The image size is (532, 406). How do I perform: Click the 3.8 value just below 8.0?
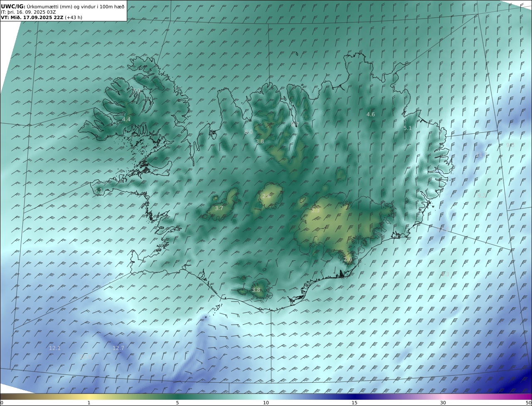(260, 141)
